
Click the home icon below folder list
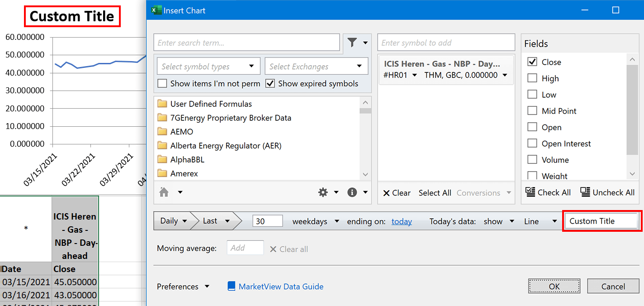pyautogui.click(x=164, y=192)
